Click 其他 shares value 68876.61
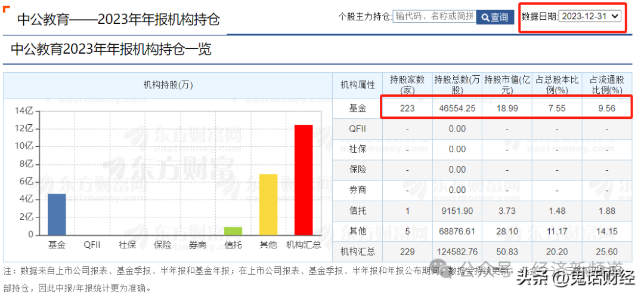Image resolution: width=644 pixels, height=295 pixels. [457, 231]
